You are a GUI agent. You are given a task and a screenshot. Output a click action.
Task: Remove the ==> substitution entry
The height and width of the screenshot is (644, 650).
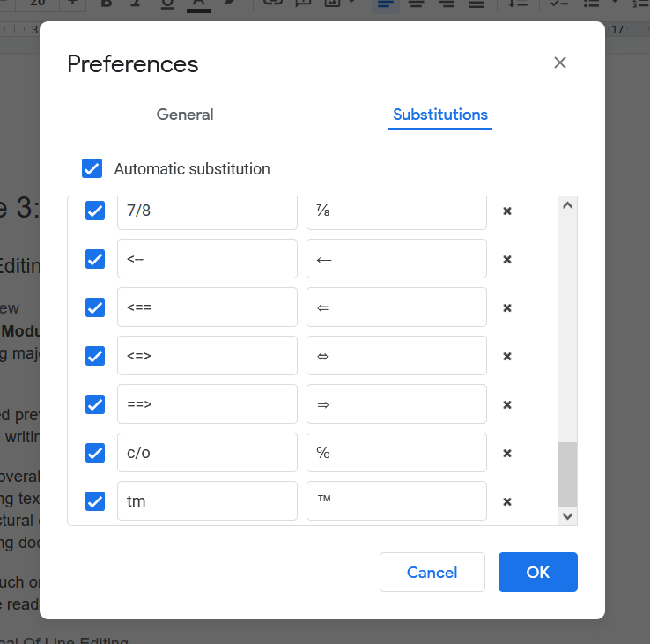pos(506,404)
